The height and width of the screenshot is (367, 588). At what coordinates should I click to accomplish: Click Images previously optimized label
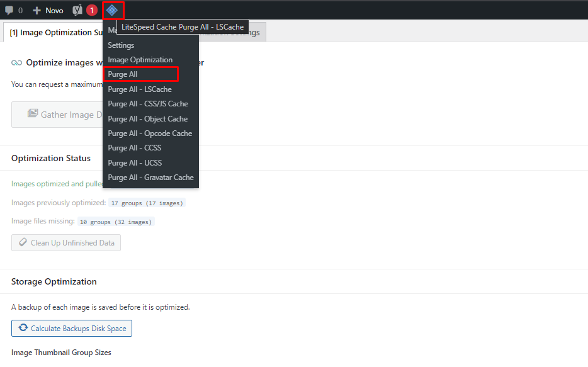(59, 203)
